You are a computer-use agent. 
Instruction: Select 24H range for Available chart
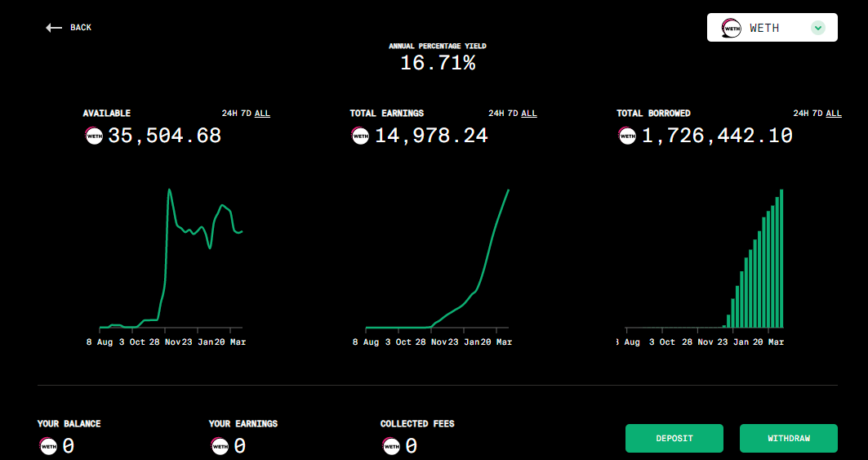(x=229, y=114)
